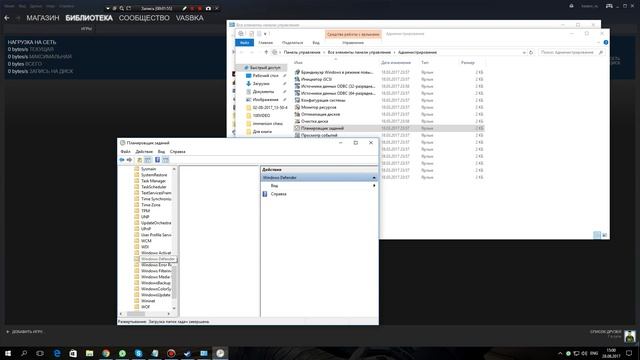
Task: Sort Explorer list by the Тип column header
Action: coord(425,63)
